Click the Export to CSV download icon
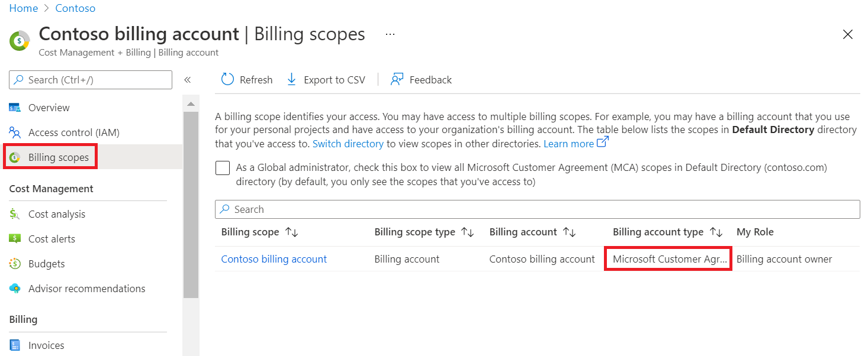 pyautogui.click(x=291, y=80)
